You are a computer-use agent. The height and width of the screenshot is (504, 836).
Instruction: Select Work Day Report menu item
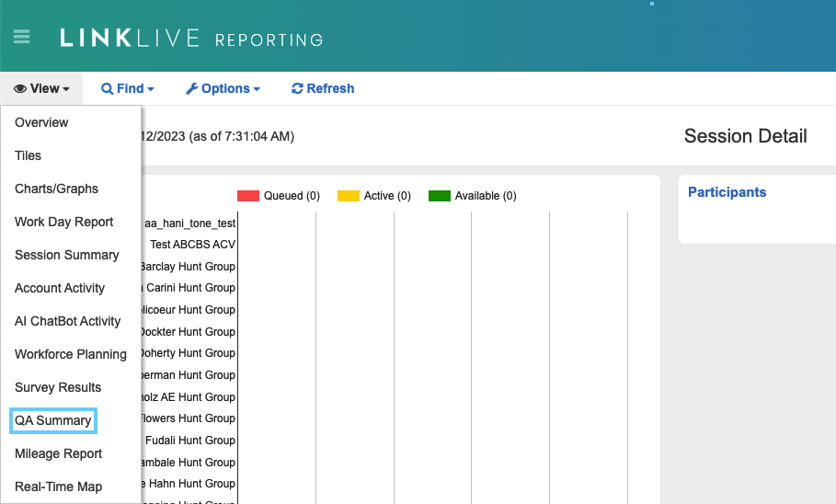pyautogui.click(x=64, y=222)
